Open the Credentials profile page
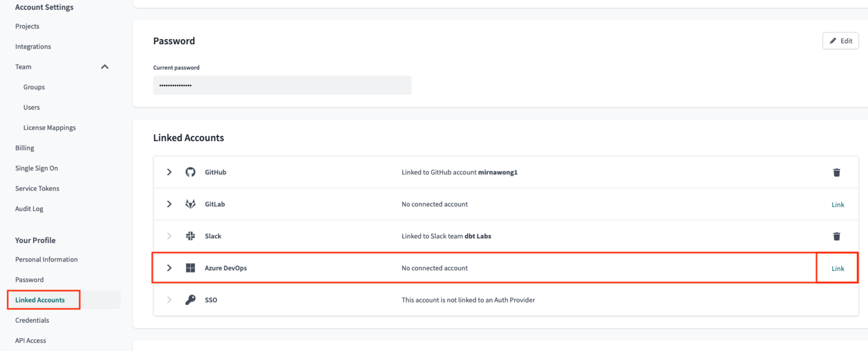Viewport: 868px width, 351px height. (x=32, y=320)
